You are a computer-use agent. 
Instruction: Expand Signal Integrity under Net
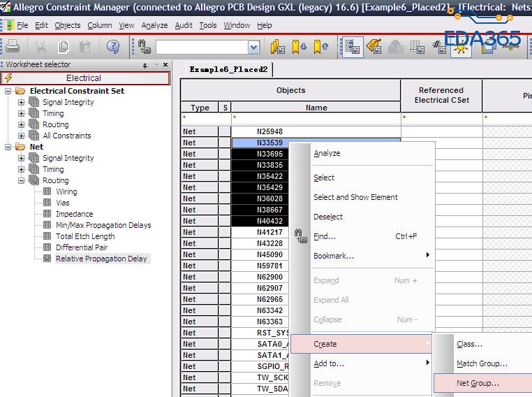click(x=21, y=158)
